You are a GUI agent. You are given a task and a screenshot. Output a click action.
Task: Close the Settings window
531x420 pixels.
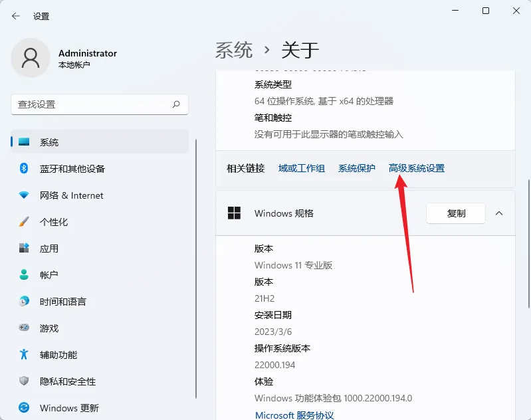pyautogui.click(x=516, y=11)
